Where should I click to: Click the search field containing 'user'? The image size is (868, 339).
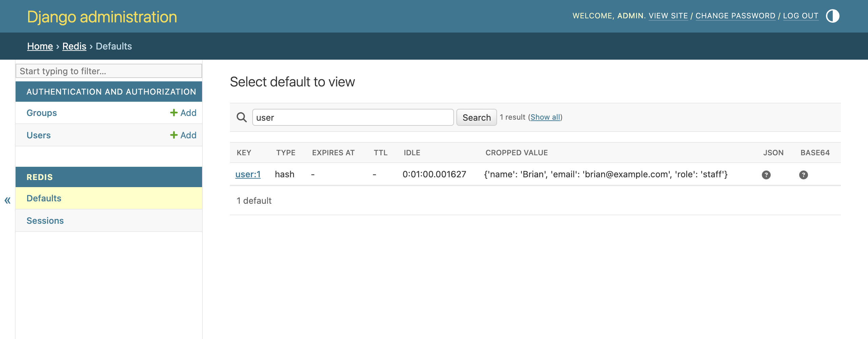coord(353,117)
